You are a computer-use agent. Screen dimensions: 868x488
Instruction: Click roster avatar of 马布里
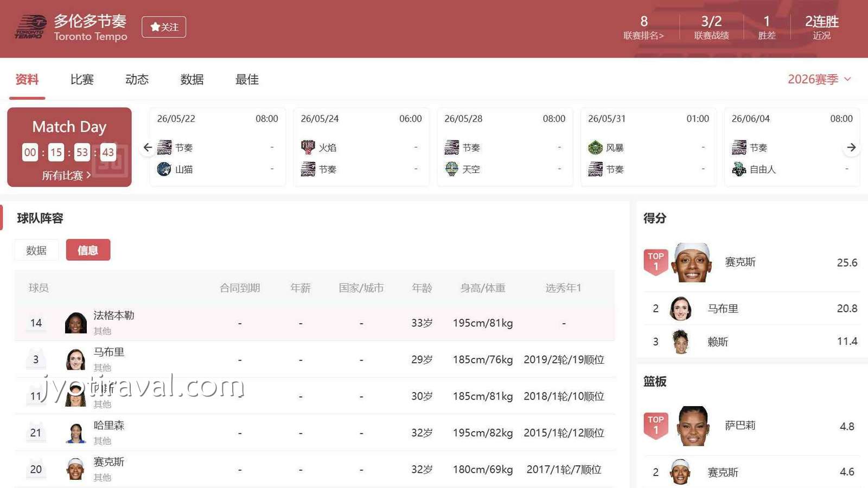75,359
